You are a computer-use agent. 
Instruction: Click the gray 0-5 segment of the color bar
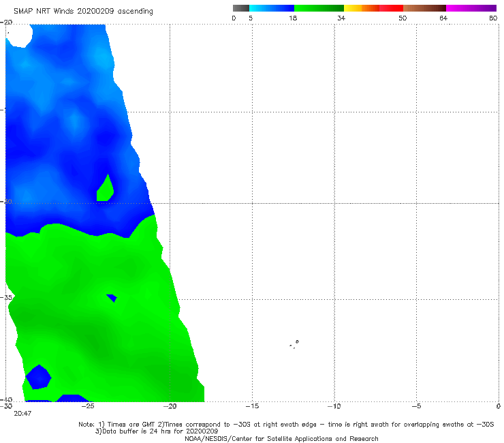pyautogui.click(x=240, y=8)
